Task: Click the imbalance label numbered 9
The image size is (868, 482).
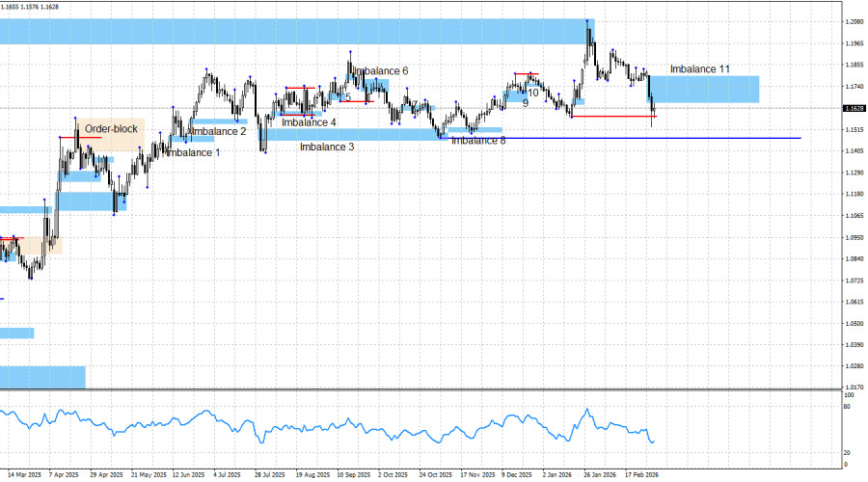Action: click(x=526, y=103)
